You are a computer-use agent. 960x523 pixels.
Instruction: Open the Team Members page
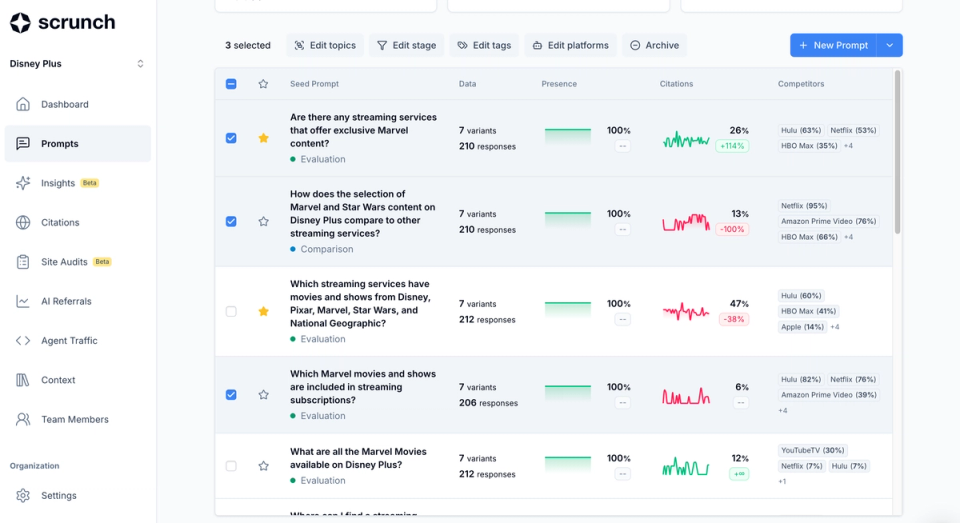pyautogui.click(x=74, y=419)
